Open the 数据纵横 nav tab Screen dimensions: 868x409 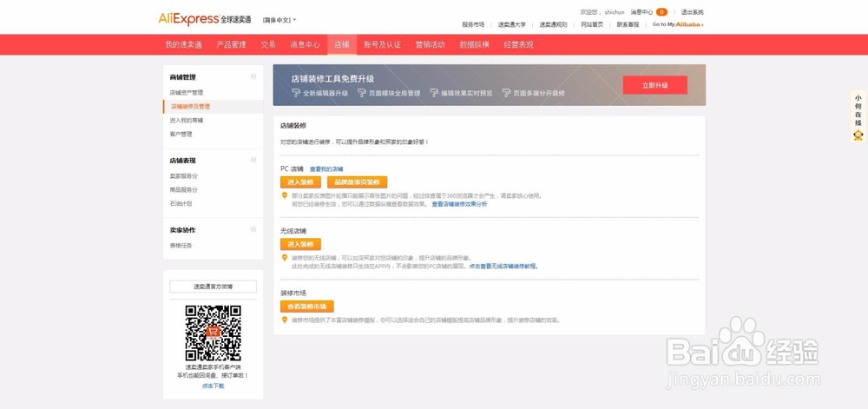tap(475, 45)
